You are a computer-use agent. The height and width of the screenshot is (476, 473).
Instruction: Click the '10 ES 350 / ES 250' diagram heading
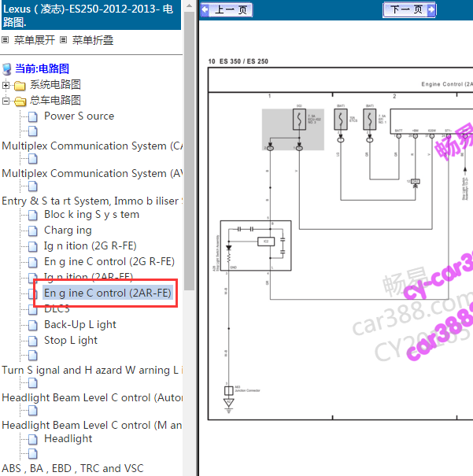(x=238, y=61)
